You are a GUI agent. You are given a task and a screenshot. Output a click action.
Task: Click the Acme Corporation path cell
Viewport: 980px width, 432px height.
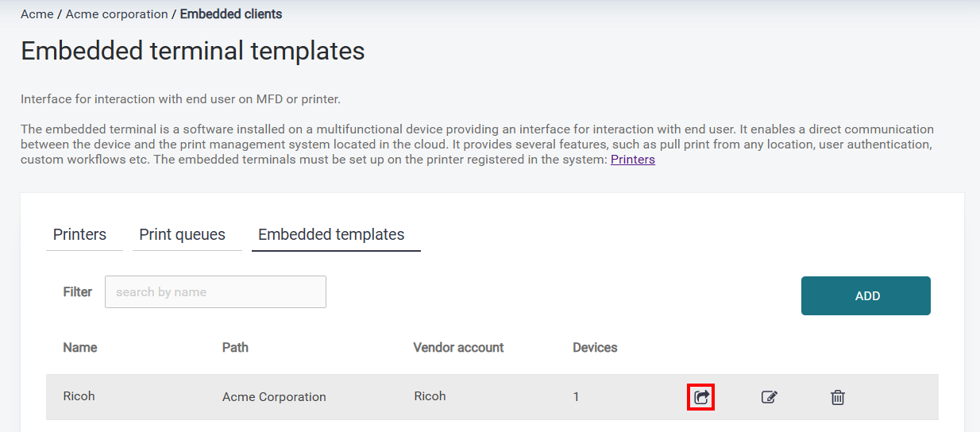(274, 397)
